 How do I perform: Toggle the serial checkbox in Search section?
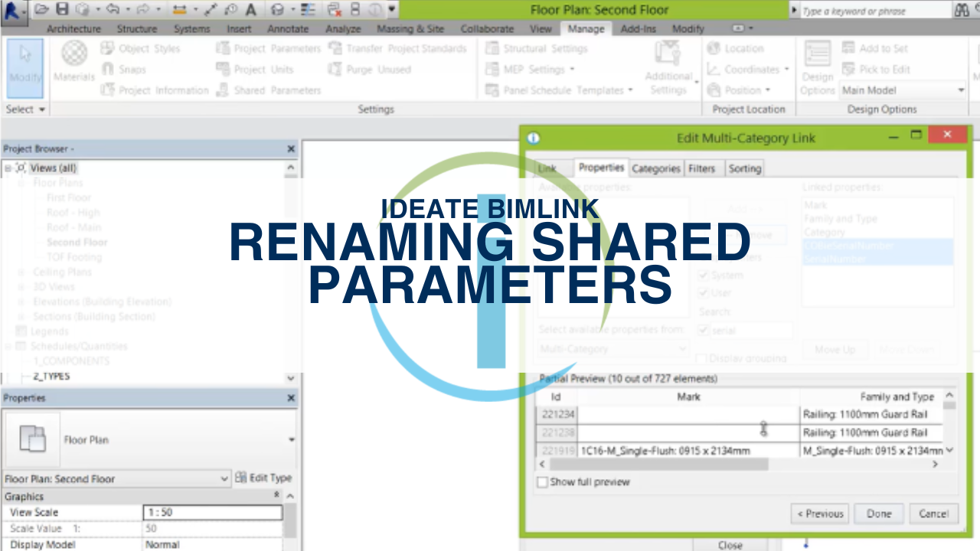click(x=704, y=330)
